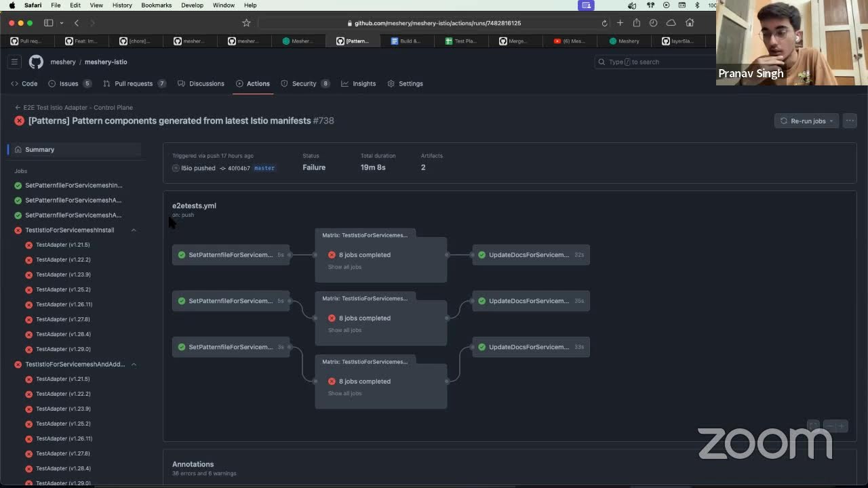This screenshot has height=488, width=868.
Task: Open first TestAdapter (v1.26.11) job
Action: pyautogui.click(x=64, y=304)
